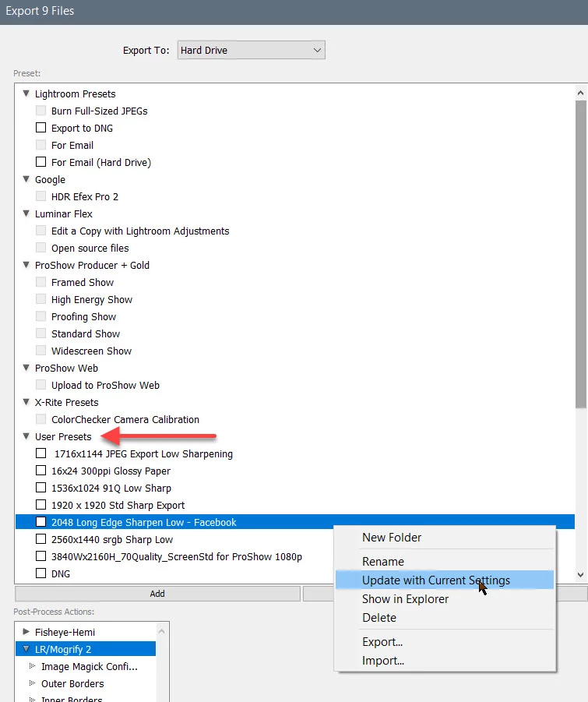
Task: Click the Export to DNG preset name
Action: tap(82, 128)
